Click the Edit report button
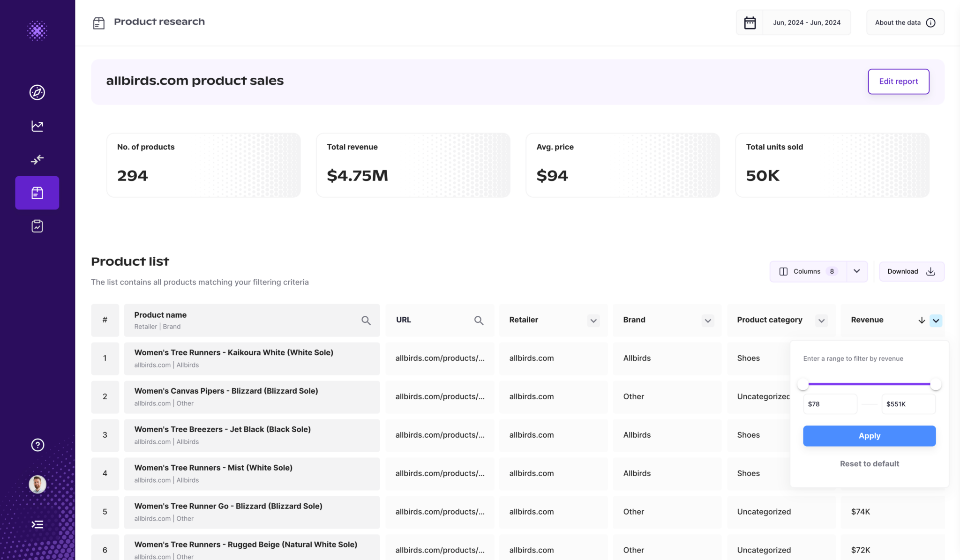The width and height of the screenshot is (960, 560). click(898, 82)
